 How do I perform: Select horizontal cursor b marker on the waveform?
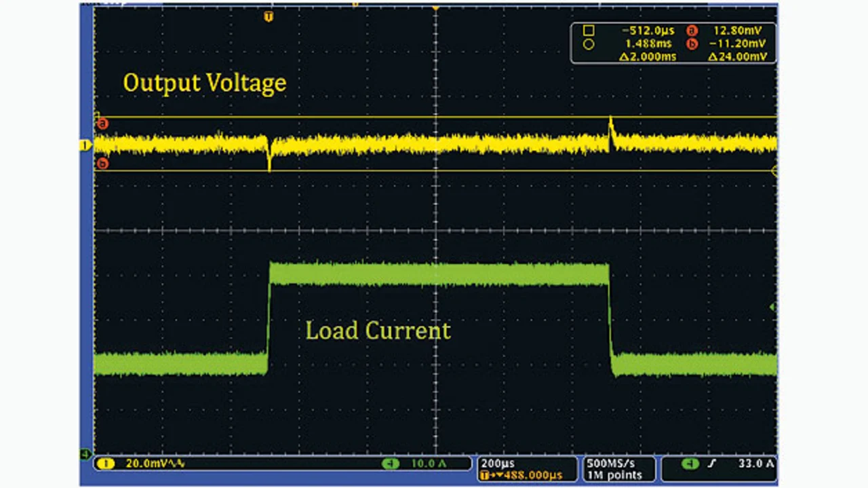click(102, 164)
